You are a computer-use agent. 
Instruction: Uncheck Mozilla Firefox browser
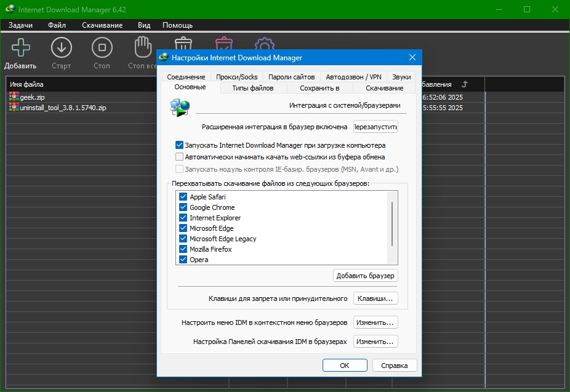pyautogui.click(x=183, y=249)
